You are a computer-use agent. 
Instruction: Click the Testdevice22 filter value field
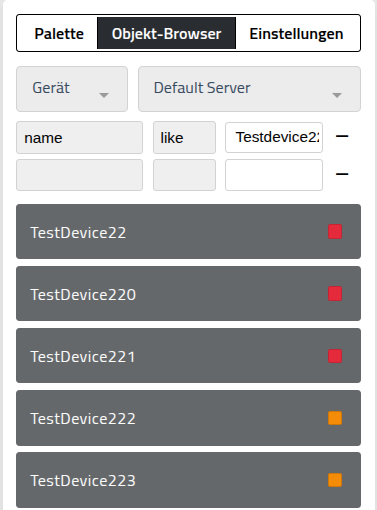click(274, 138)
